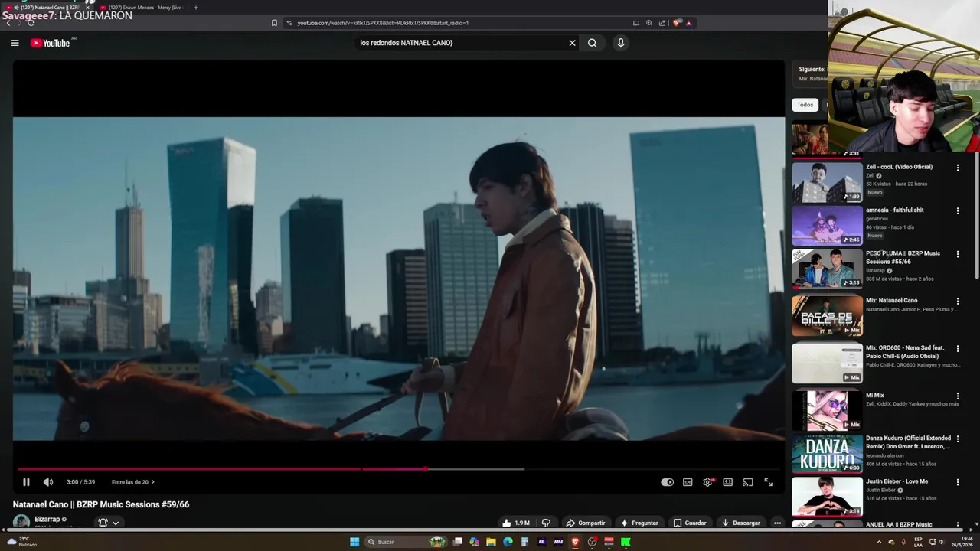The image size is (980, 551).
Task: Open the Danza Kuduro video thumbnail
Action: click(827, 454)
